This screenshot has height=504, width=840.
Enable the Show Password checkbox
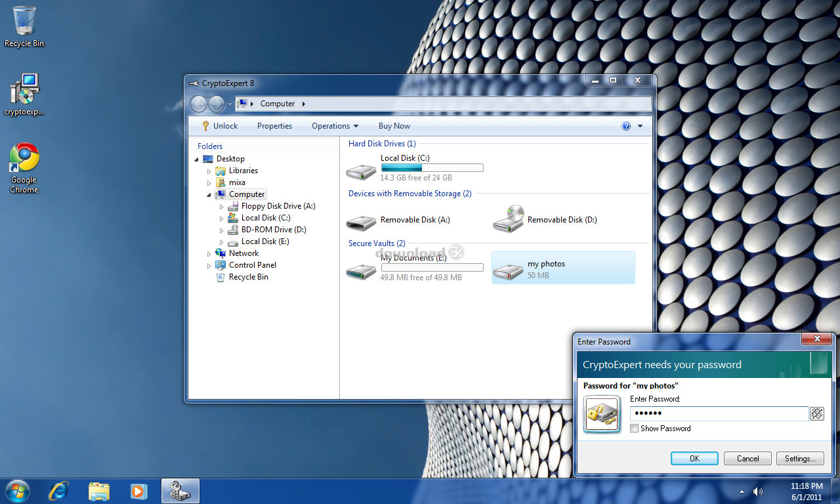[x=634, y=429]
